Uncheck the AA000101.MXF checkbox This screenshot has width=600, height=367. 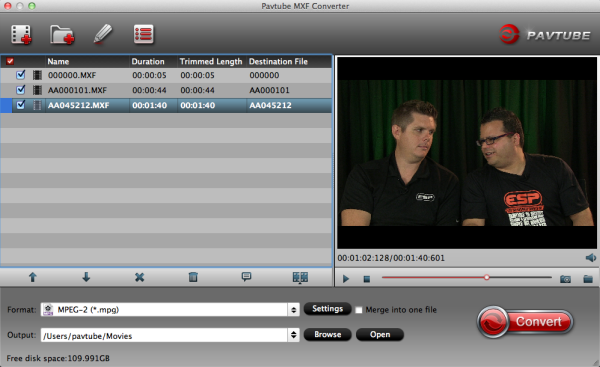click(21, 90)
